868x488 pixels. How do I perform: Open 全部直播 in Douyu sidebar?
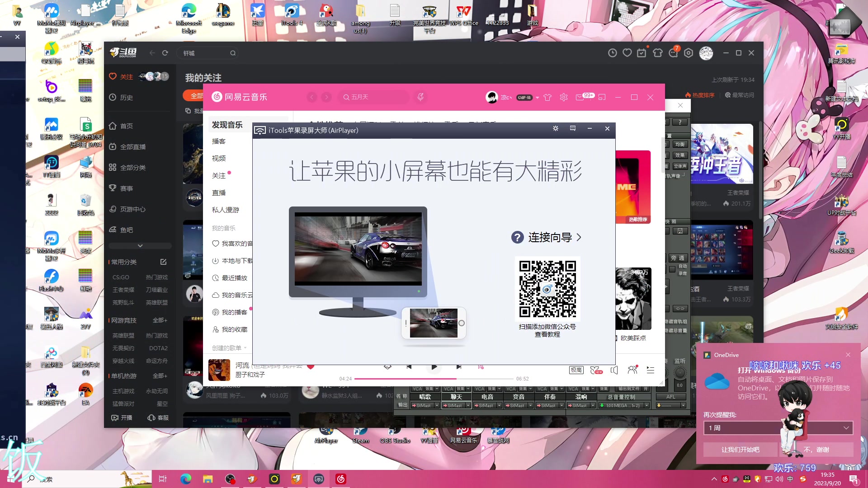pos(127,147)
